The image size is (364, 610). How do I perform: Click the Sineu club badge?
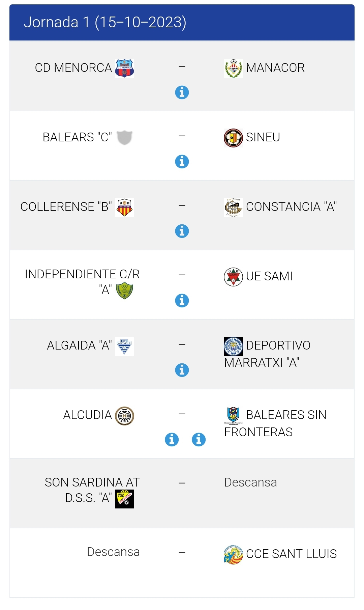[233, 138]
